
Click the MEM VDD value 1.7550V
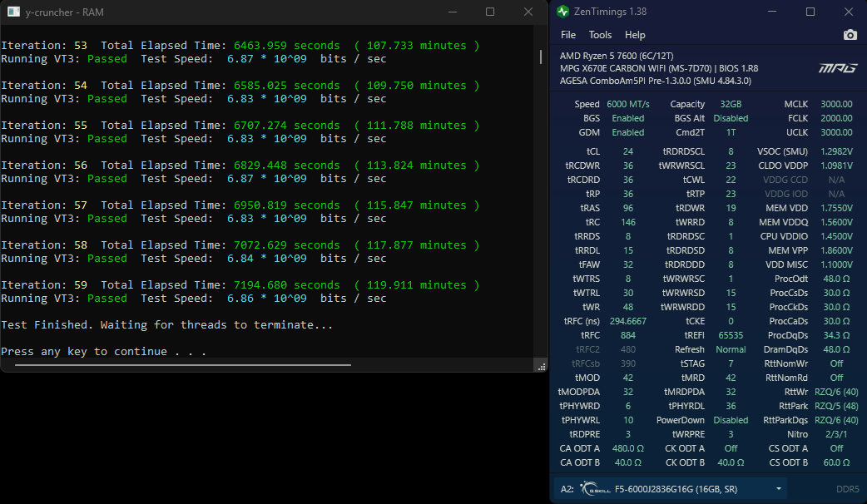(x=836, y=208)
